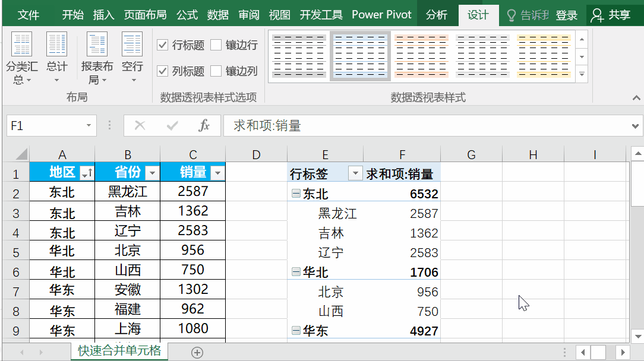644x361 pixels.
Task: Open the Name Box dropdown arrow
Action: [x=89, y=125]
